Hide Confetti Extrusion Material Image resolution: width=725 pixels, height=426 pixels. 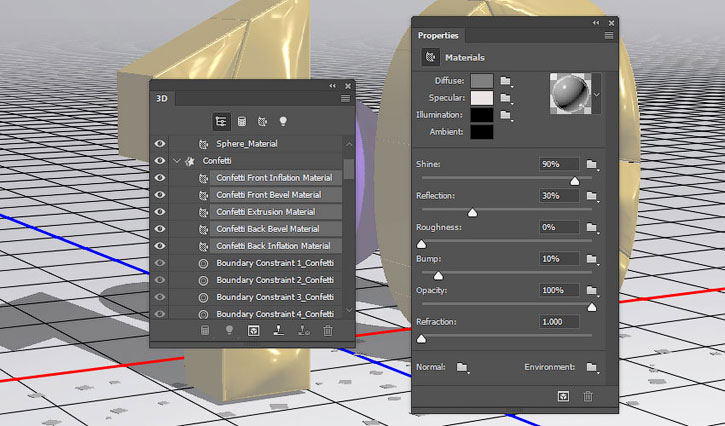point(160,212)
